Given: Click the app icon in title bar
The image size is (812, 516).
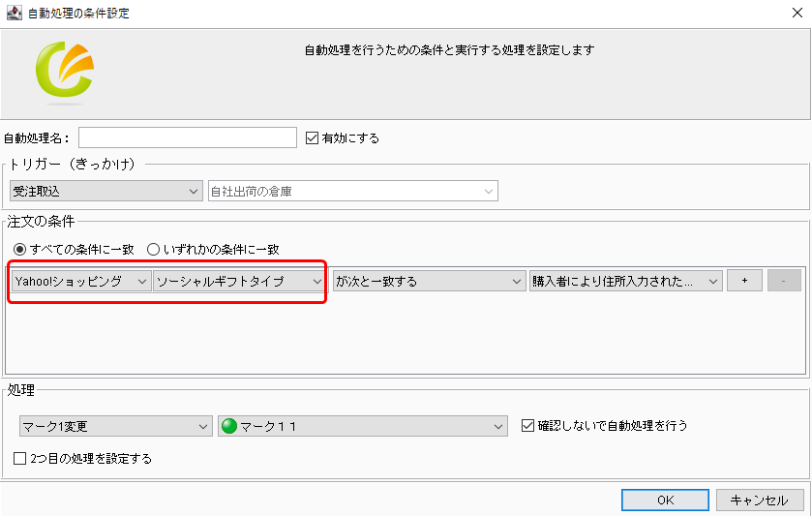Looking at the screenshot, I should point(12,14).
